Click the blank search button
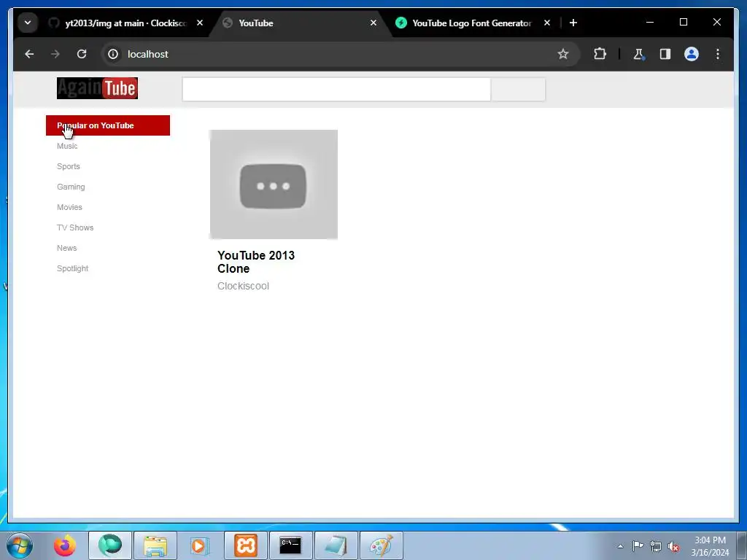This screenshot has height=560, width=747. pyautogui.click(x=518, y=90)
